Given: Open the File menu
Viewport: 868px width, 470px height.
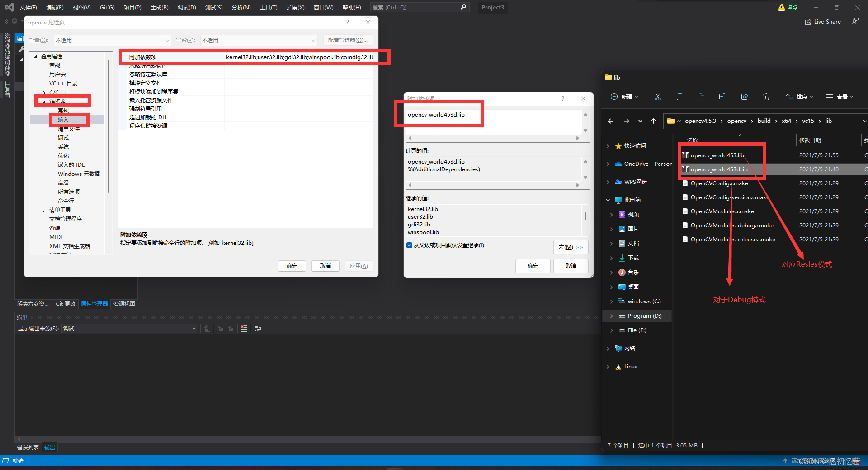Looking at the screenshot, I should (28, 7).
